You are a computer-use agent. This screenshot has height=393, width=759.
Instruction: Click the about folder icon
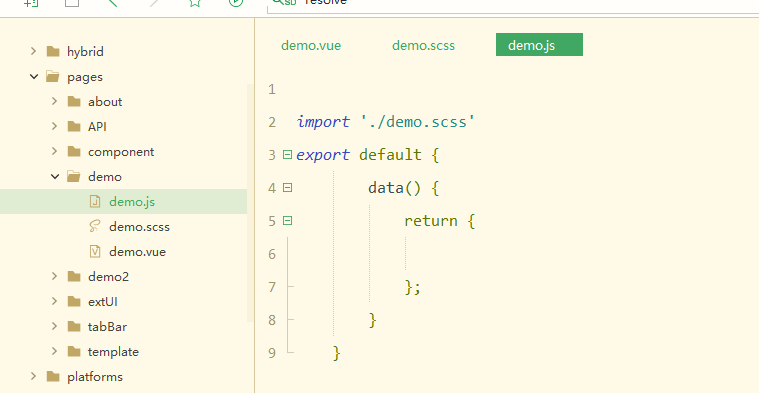click(74, 102)
